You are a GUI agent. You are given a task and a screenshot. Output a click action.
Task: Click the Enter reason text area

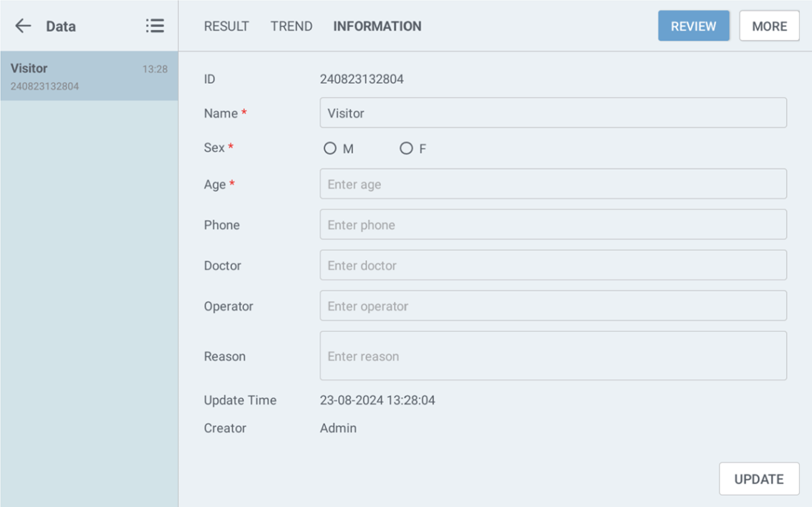(x=553, y=356)
